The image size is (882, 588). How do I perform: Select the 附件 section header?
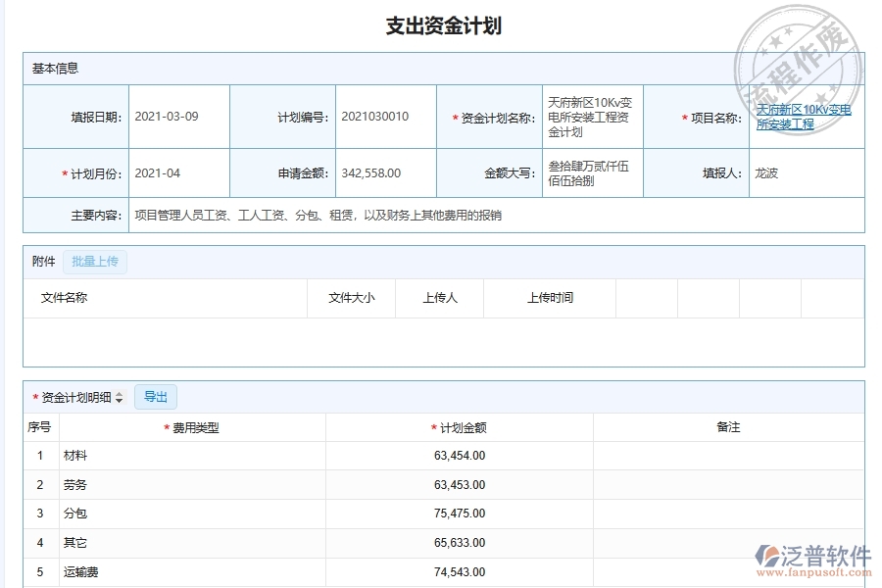point(39,261)
